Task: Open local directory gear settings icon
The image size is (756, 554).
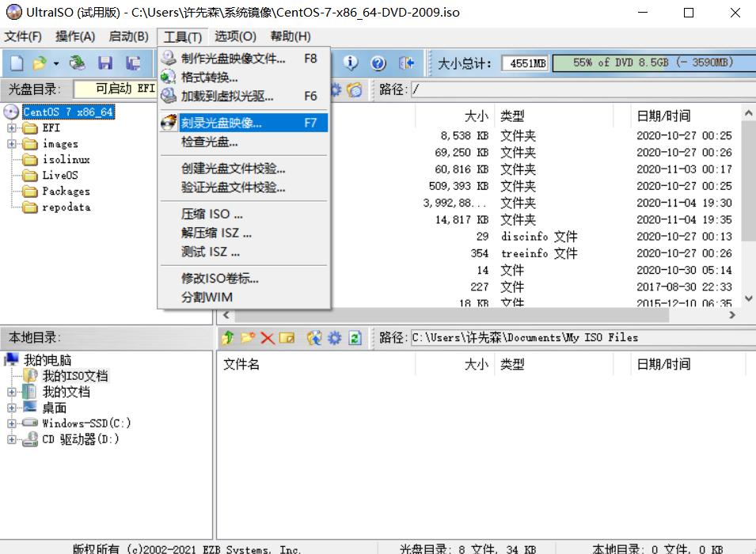Action: pos(335,338)
